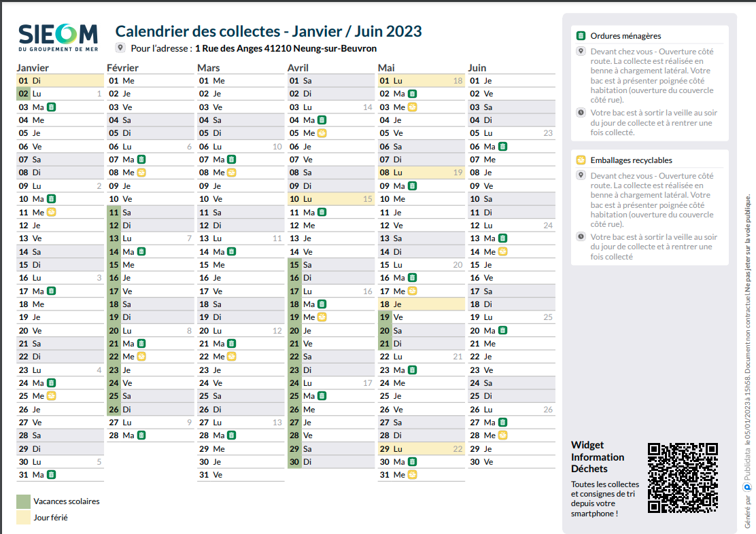Click the QR code image
This screenshot has height=534, width=756.
pos(682,478)
